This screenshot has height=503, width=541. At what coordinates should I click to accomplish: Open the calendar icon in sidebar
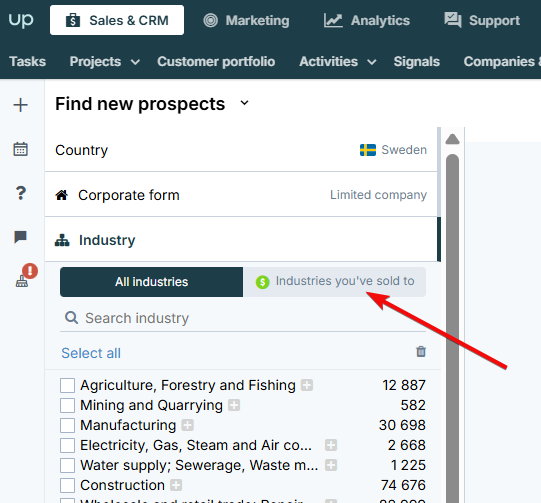[20, 149]
